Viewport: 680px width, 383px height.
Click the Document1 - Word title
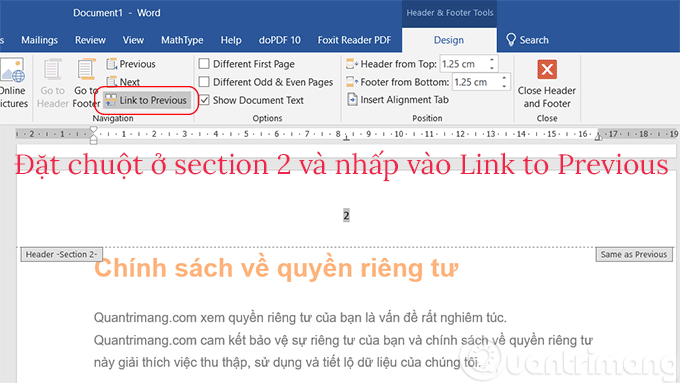pyautogui.click(x=117, y=13)
